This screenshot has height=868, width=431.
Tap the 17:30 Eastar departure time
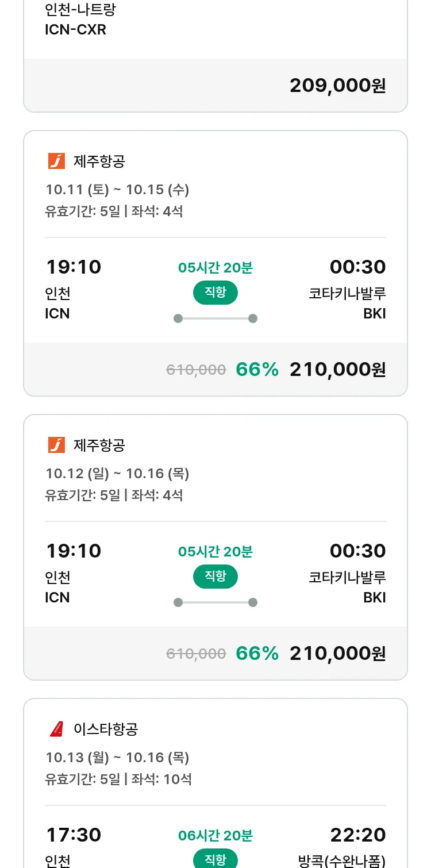pyautogui.click(x=74, y=835)
